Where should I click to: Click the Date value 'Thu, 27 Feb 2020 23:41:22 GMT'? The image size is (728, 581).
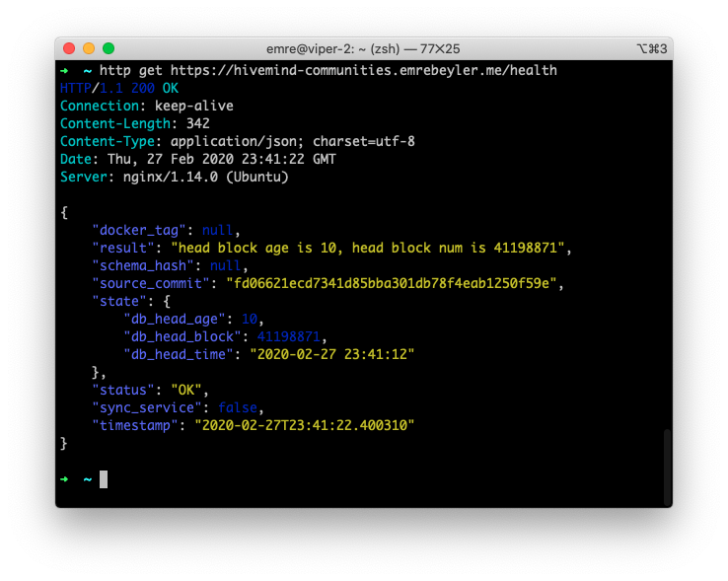click(x=222, y=159)
